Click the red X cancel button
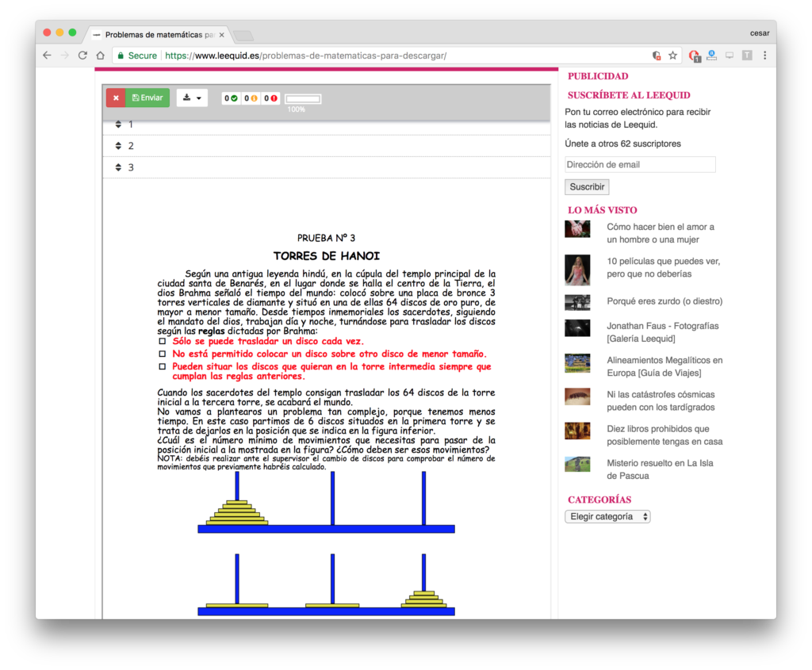Viewport: 812px width, 670px height. (x=116, y=98)
